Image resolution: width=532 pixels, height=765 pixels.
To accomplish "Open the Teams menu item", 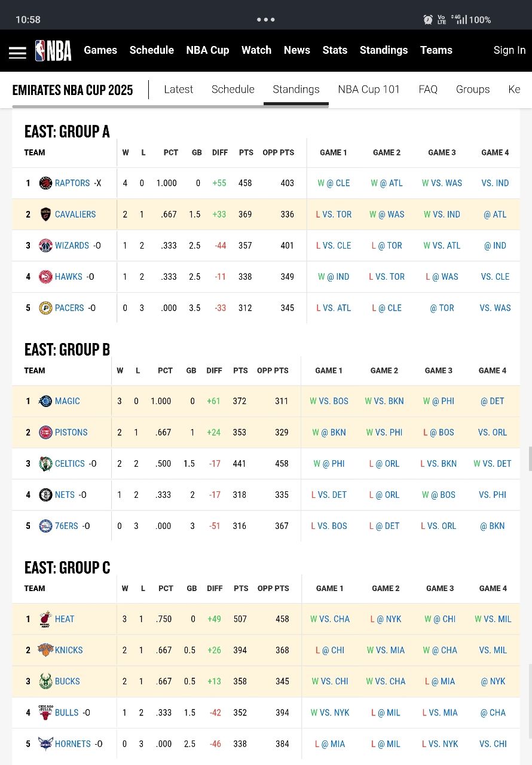I will coord(436,50).
